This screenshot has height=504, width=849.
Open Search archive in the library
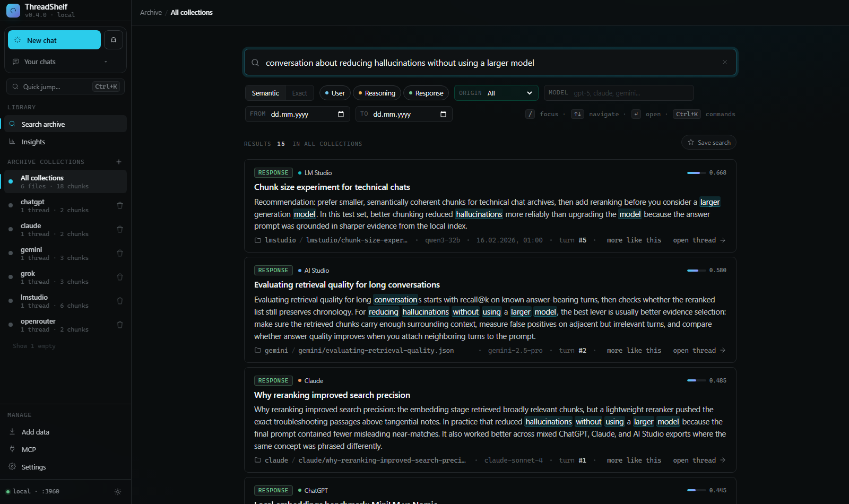[x=66, y=124]
